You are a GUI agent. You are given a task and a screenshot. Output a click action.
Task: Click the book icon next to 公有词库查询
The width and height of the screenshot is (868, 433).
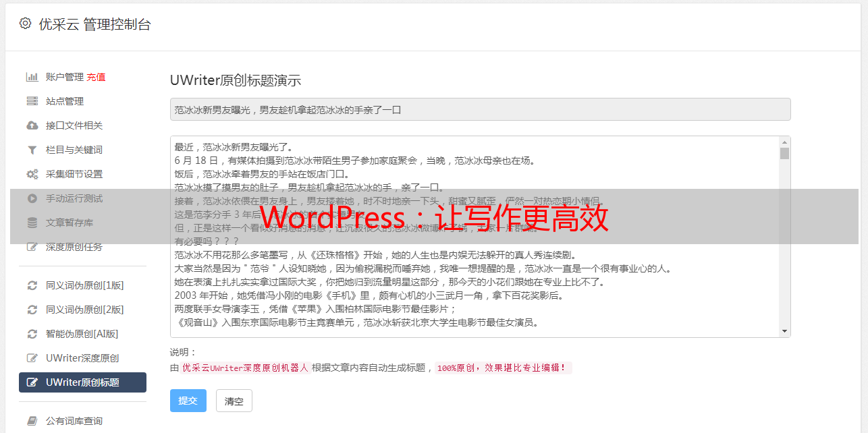coord(32,421)
